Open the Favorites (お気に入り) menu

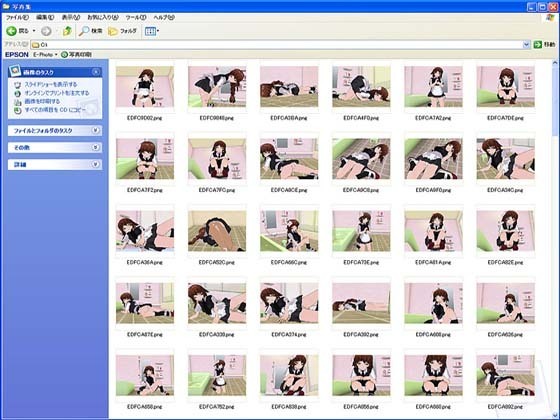tap(103, 17)
